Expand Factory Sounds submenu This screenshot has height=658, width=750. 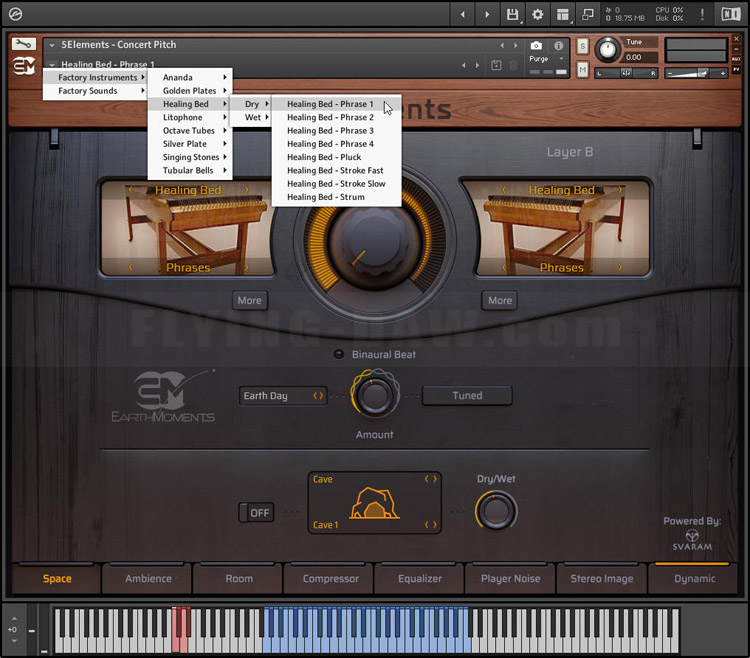[95, 91]
